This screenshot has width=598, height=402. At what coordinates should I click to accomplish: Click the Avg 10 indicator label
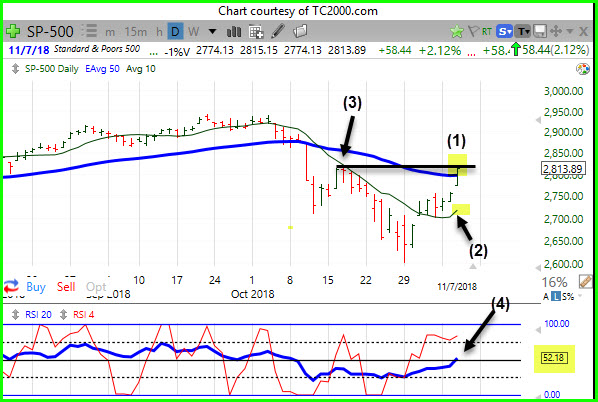141,69
